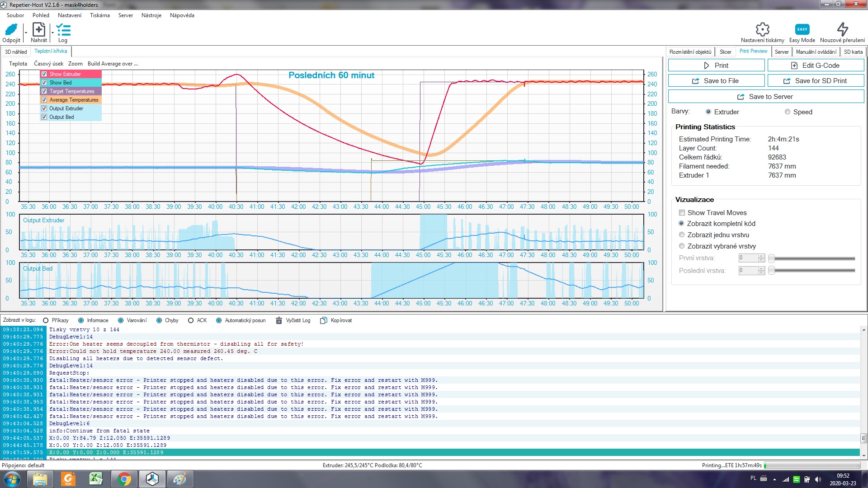Viewport: 868px width, 488px height.
Task: Click the Edit G-Code button
Action: point(816,66)
